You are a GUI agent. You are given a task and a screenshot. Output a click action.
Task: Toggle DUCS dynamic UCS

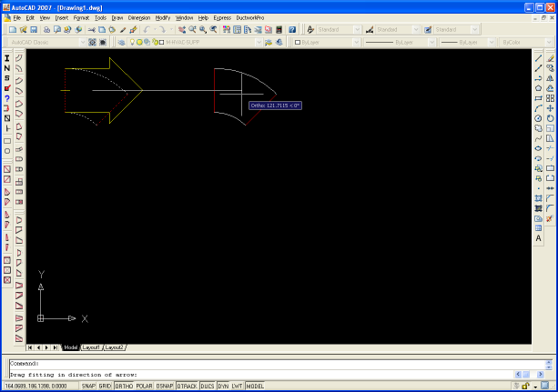(x=208, y=386)
